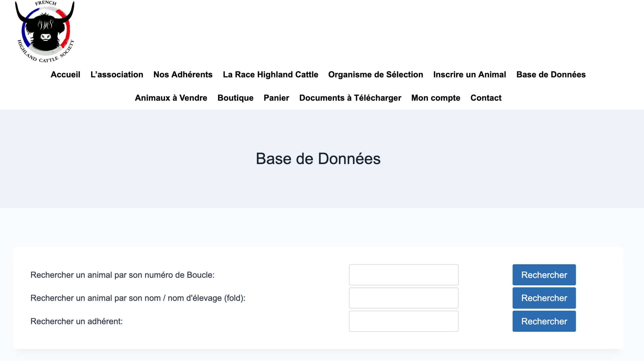Click Rechercher for adhérent search

point(544,321)
